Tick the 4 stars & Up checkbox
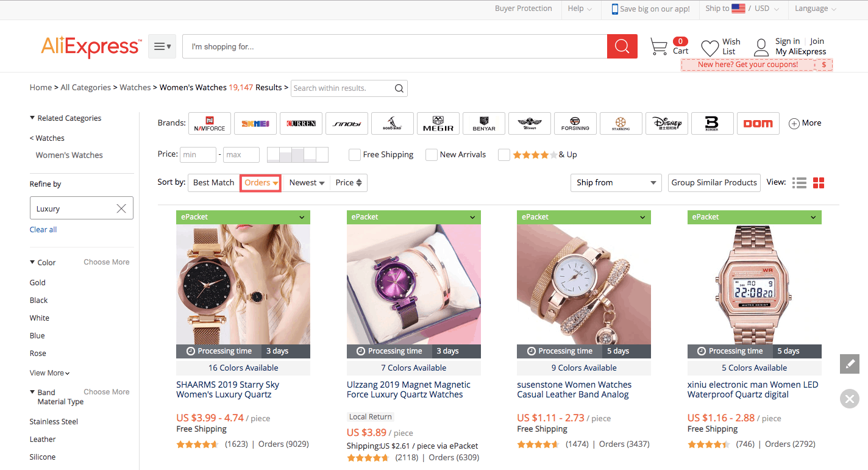Screen dimensions: 868x470 503,155
